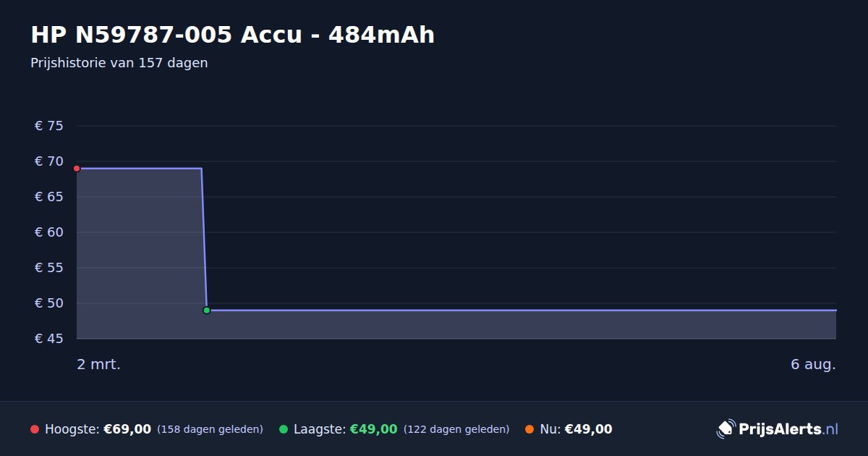Select the 6 aug. end date label
This screenshot has height=456, width=868.
tap(813, 364)
